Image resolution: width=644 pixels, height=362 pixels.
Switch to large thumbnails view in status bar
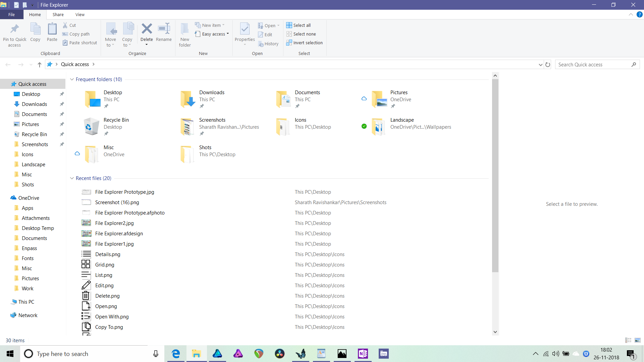tap(638, 340)
